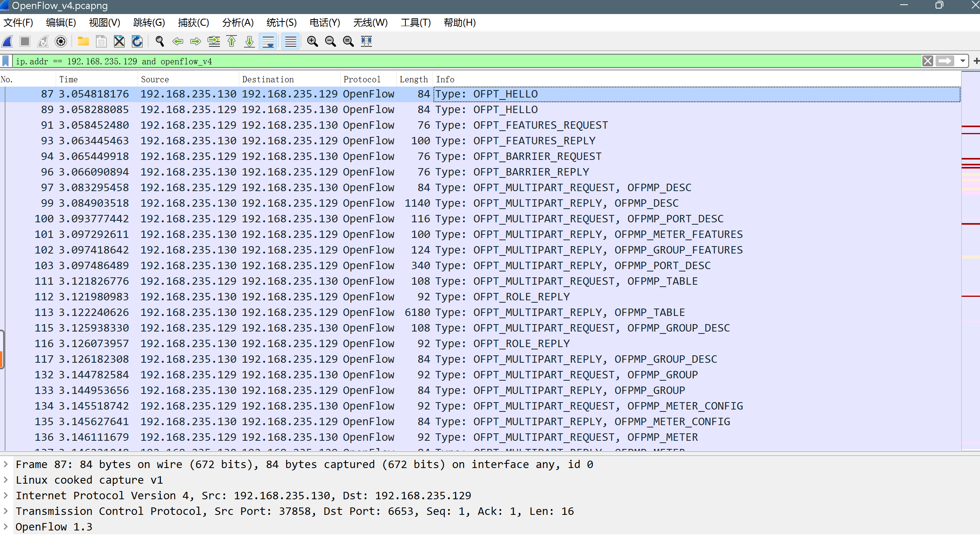Open a capture file folder icon
The width and height of the screenshot is (980, 548).
click(x=83, y=41)
